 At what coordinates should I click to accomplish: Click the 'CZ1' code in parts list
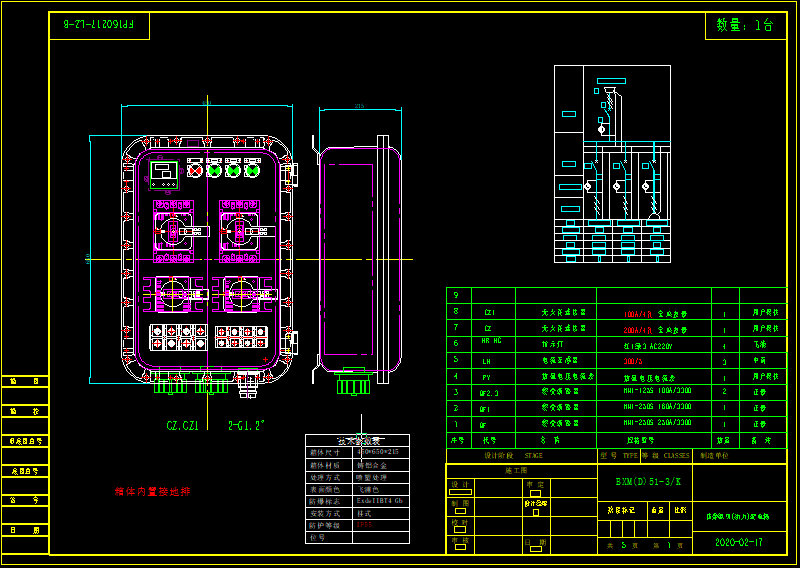point(489,312)
